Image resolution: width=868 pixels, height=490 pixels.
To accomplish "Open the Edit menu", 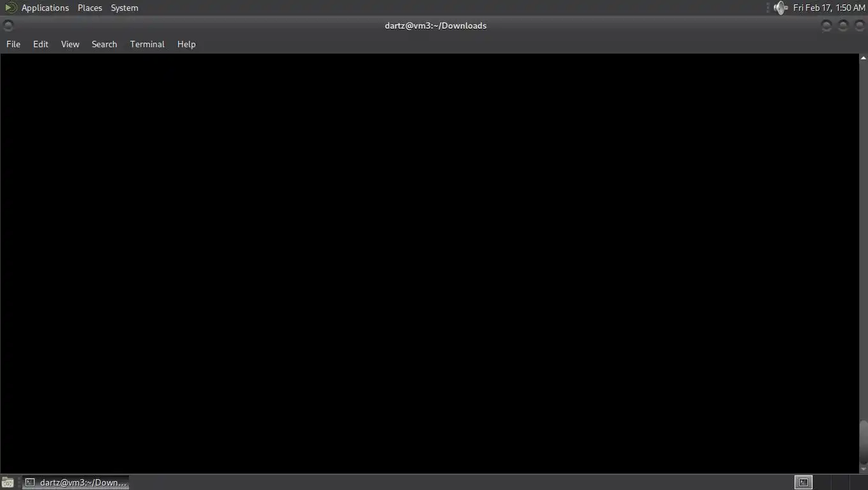I will [x=41, y=44].
